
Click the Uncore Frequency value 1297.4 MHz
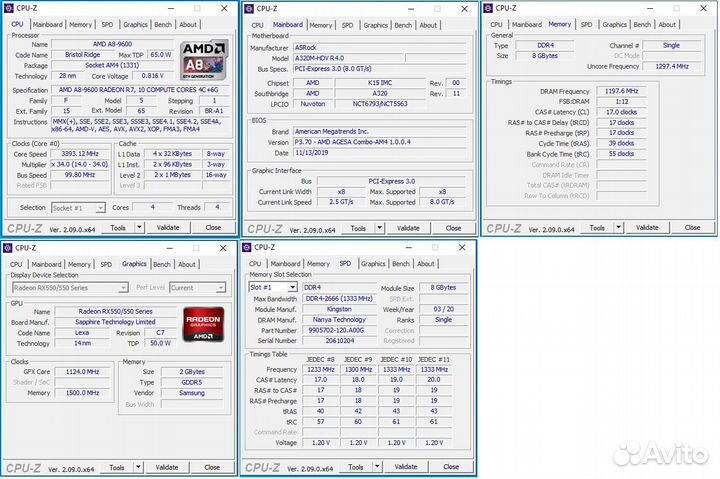[671, 66]
